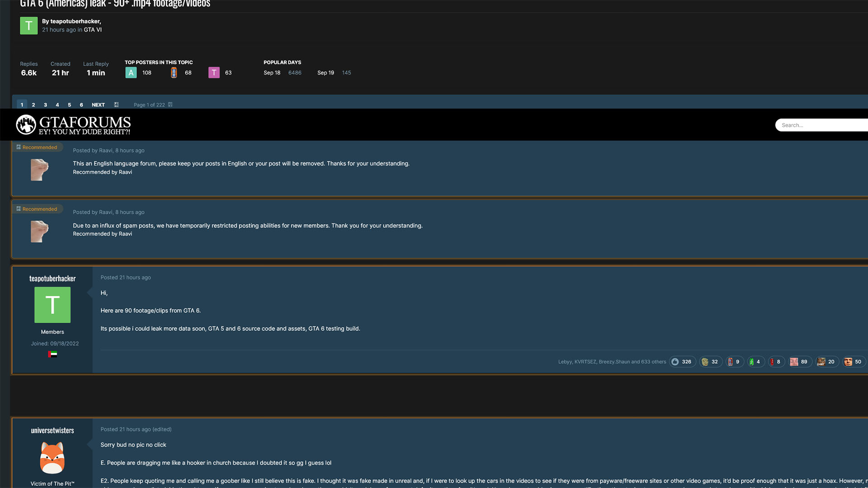Click the 6486 count beside Sep 18

pyautogui.click(x=295, y=73)
